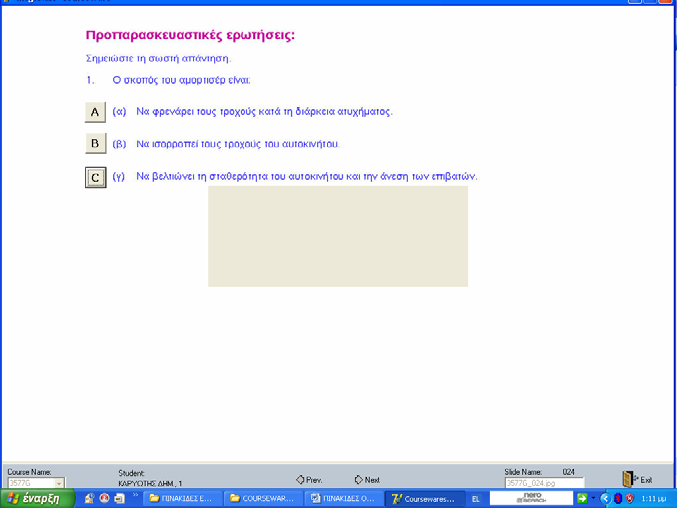Click the beige feedback panel
Image resolution: width=677 pixels, height=508 pixels.
[x=338, y=236]
